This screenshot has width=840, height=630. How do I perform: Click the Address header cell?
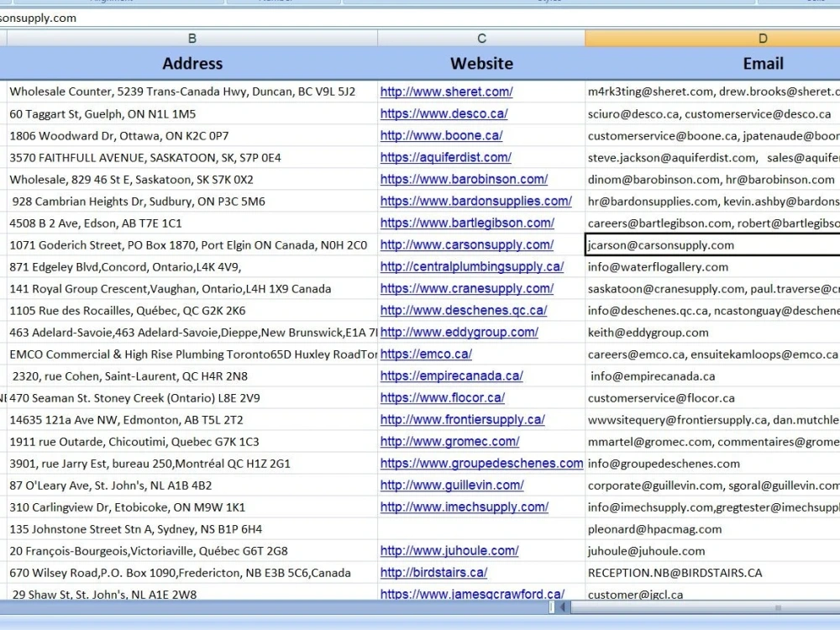point(192,63)
